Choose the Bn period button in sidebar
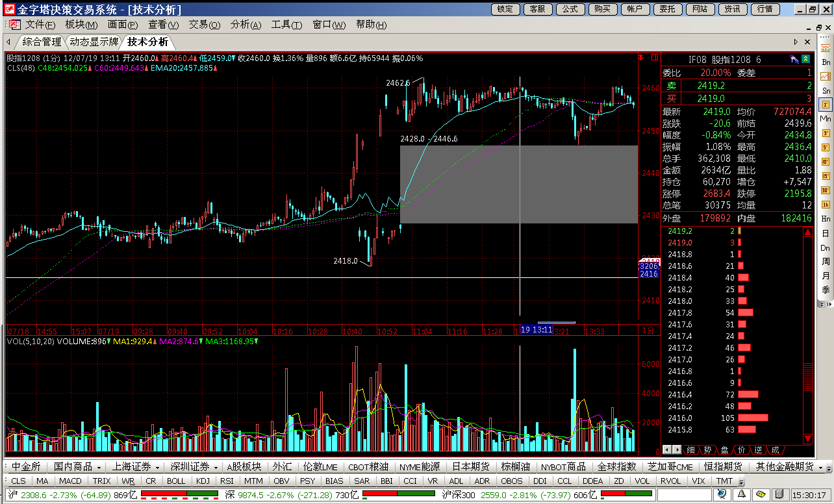 pyautogui.click(x=826, y=62)
